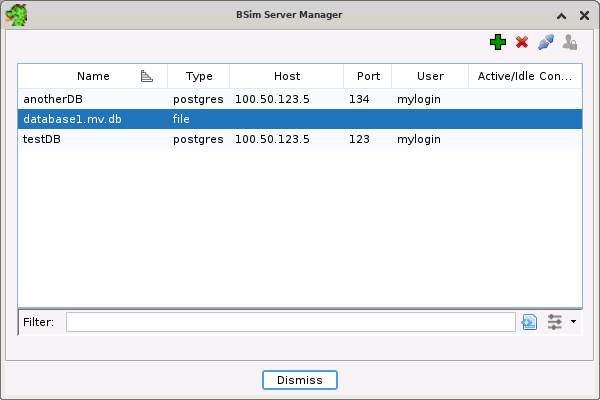Click the Ghidra dragon icon in title bar
This screenshot has width=600, height=400.
(17, 15)
